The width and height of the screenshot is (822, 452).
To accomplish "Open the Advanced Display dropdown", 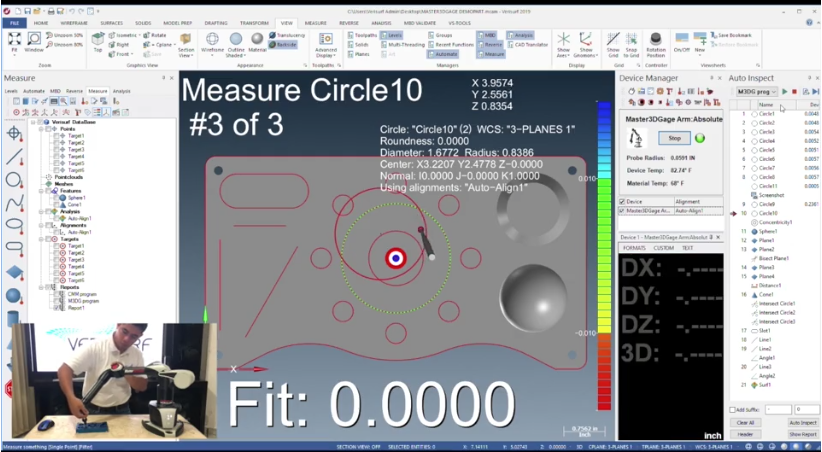I will (x=326, y=45).
